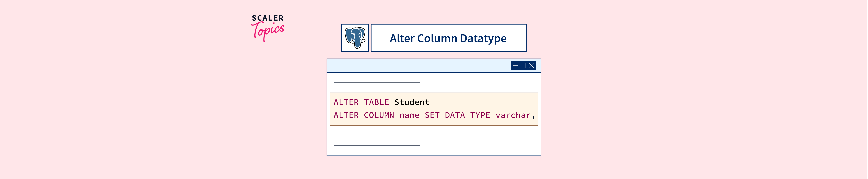This screenshot has height=179, width=868.
Task: Click the "Alter Column Datatype" title box
Action: click(x=448, y=38)
